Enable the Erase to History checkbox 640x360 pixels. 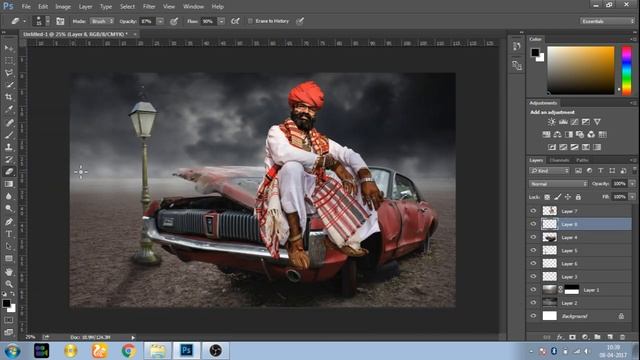[x=250, y=21]
